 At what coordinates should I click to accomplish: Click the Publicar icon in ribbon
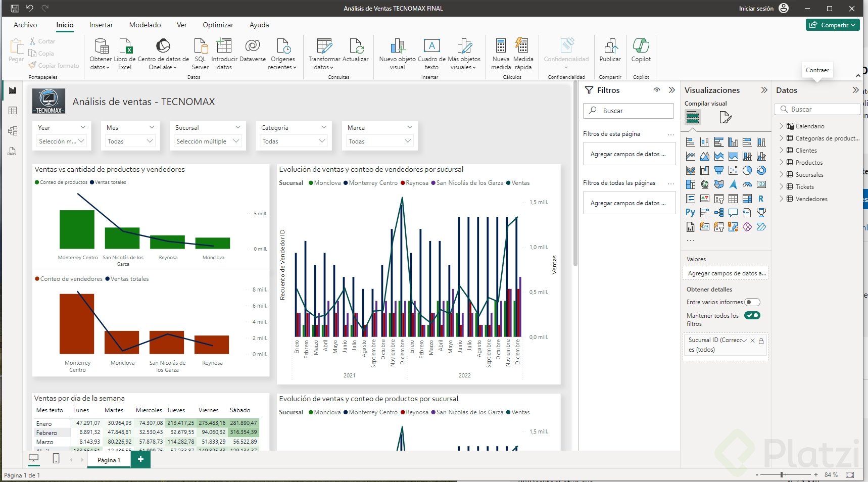pos(610,47)
